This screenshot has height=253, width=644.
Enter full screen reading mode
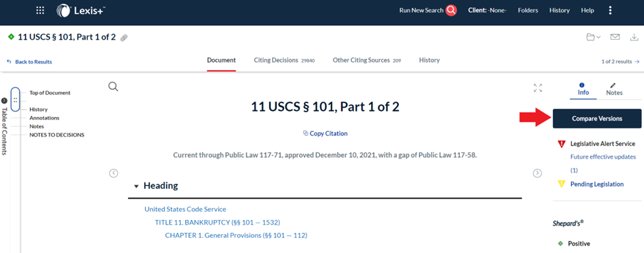click(x=538, y=88)
